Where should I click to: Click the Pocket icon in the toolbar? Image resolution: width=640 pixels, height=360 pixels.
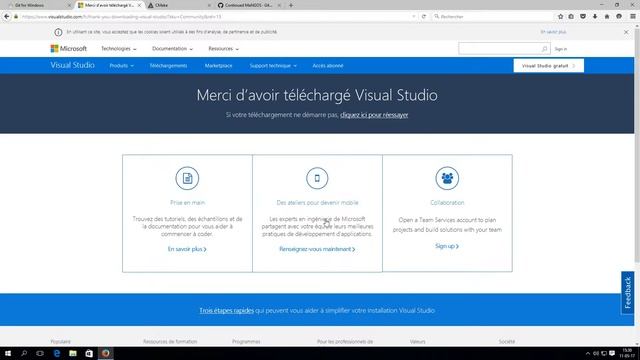click(583, 17)
